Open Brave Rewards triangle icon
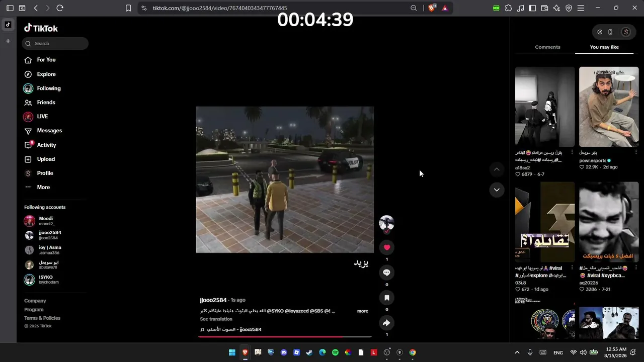Image resolution: width=644 pixels, height=362 pixels. (445, 8)
